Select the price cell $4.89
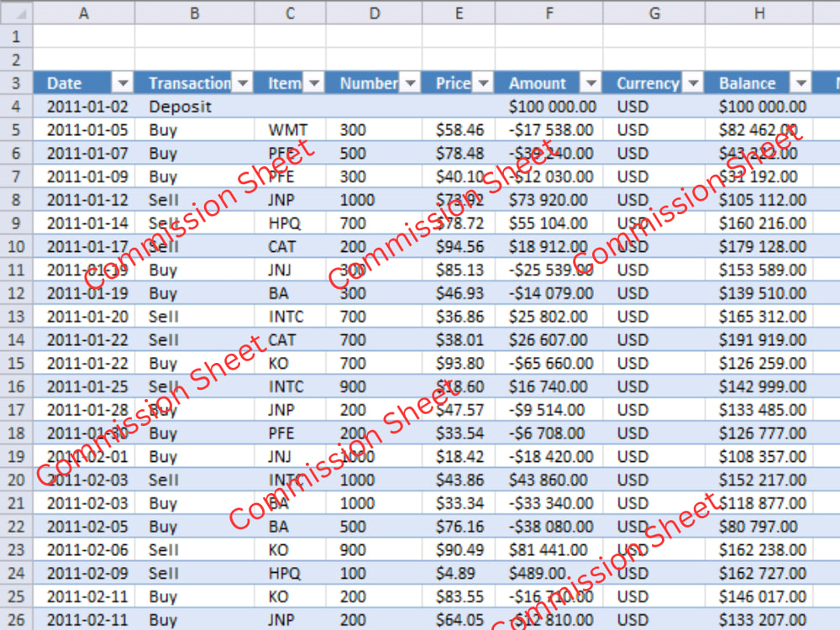The height and width of the screenshot is (630, 840). click(x=459, y=573)
